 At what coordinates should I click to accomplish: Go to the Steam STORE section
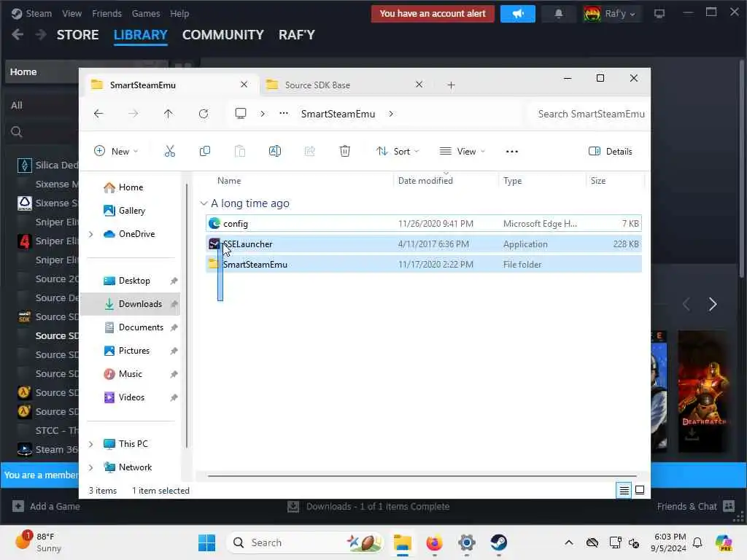77,35
